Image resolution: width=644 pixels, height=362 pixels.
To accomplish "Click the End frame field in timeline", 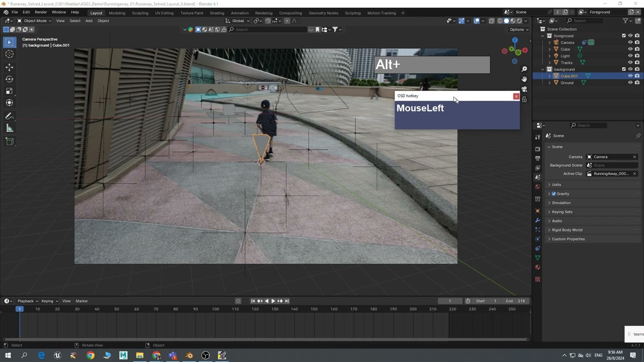I will 516,301.
